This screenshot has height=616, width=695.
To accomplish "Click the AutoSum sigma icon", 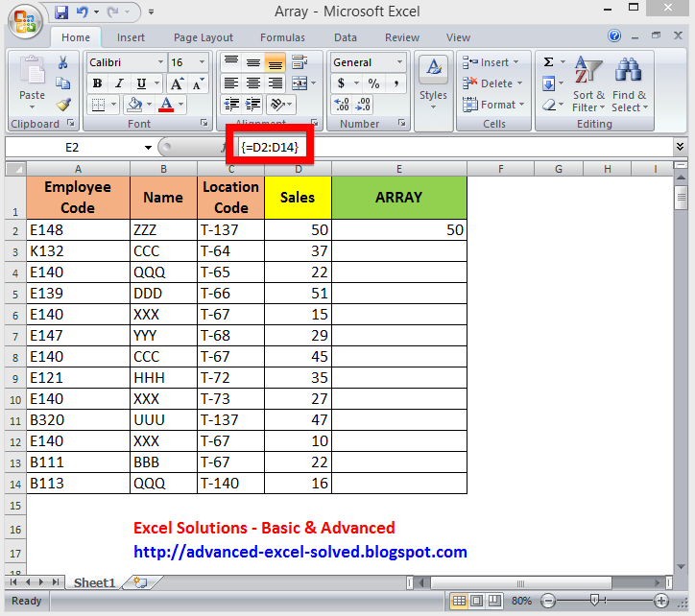I will (549, 62).
